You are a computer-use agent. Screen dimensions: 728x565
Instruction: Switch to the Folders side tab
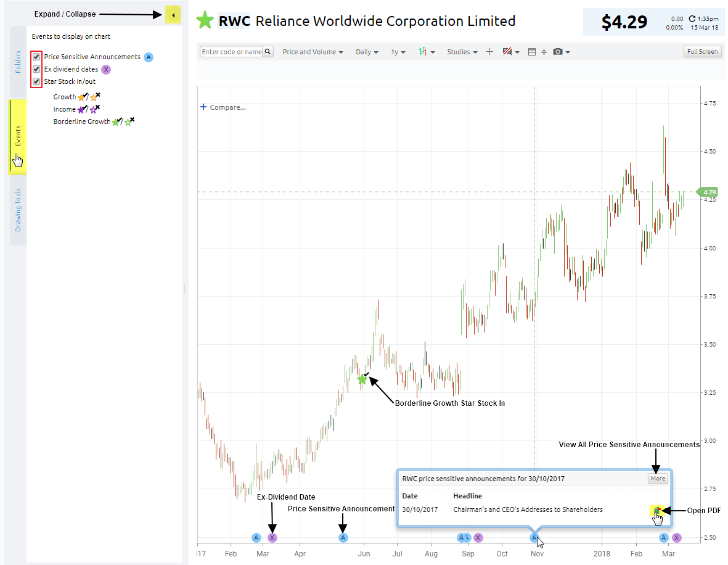click(18, 62)
